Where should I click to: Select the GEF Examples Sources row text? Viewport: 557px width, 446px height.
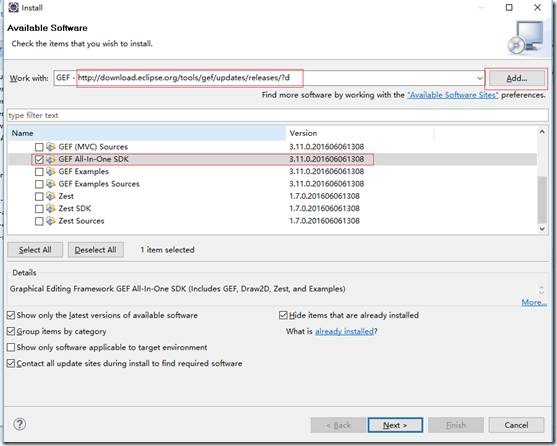[99, 184]
